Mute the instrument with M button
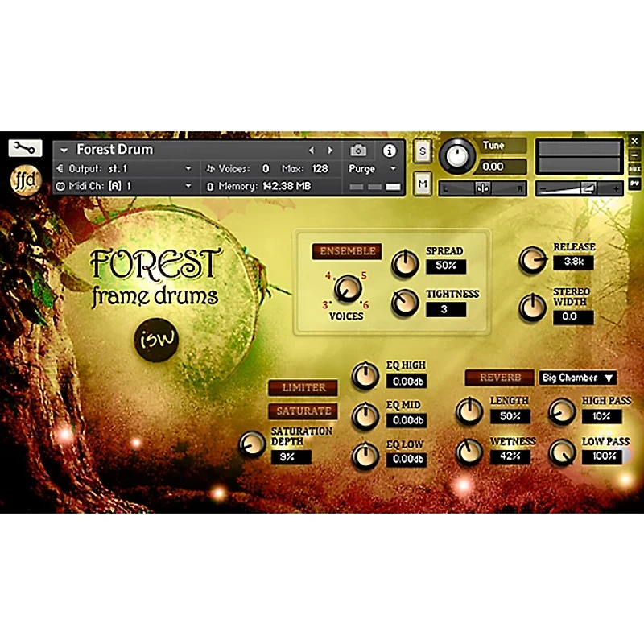 (x=423, y=184)
